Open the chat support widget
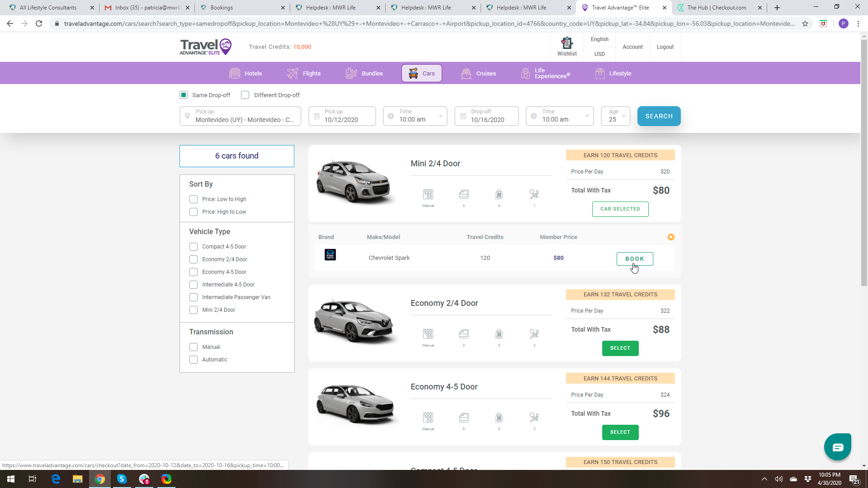This screenshot has width=868, height=488. click(x=837, y=447)
